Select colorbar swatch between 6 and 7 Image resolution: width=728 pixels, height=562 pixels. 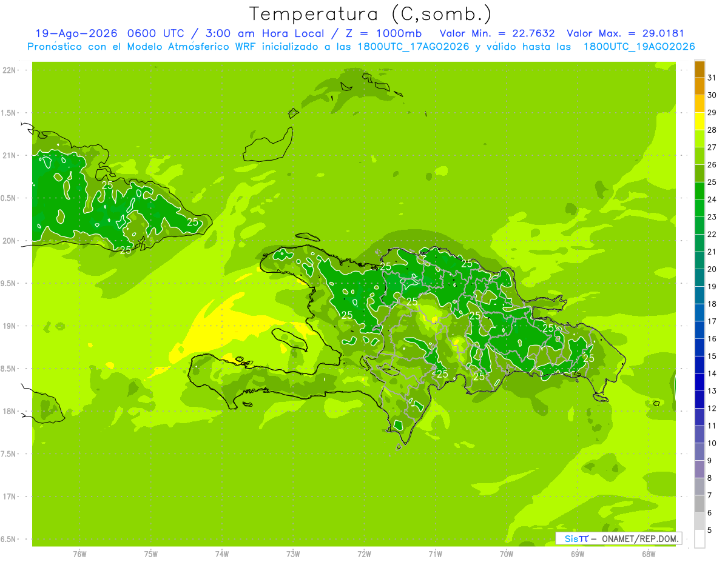(699, 504)
